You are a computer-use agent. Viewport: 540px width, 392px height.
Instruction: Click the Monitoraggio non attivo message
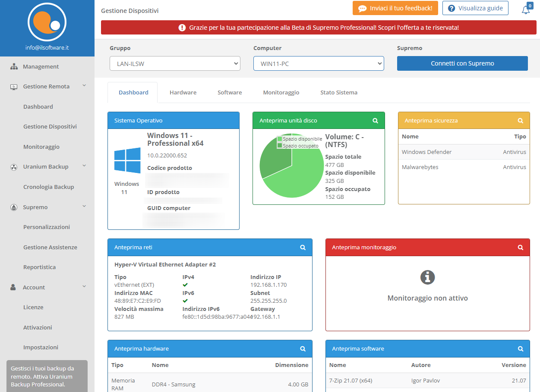[x=427, y=298]
